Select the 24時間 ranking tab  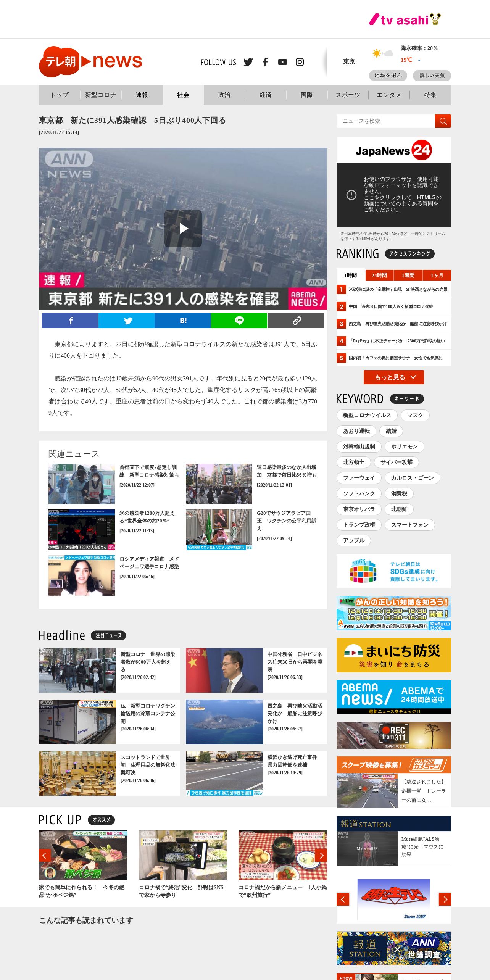coord(379,275)
